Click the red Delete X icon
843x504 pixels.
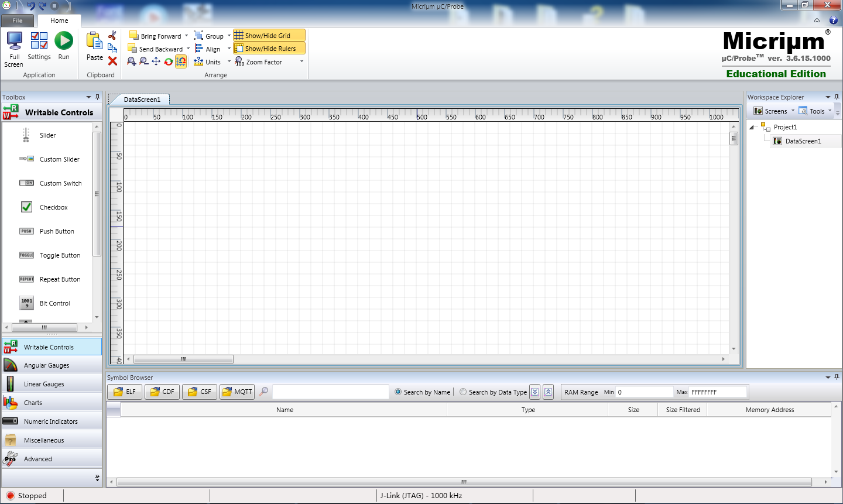pyautogui.click(x=112, y=61)
